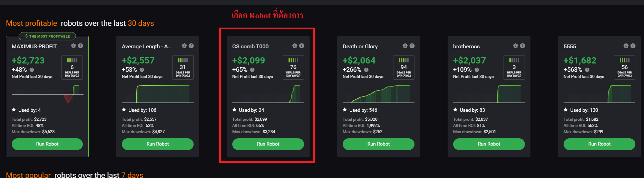Click the help icon beside +563% ROI
Image resolution: width=644 pixels, height=178 pixels.
587,70
